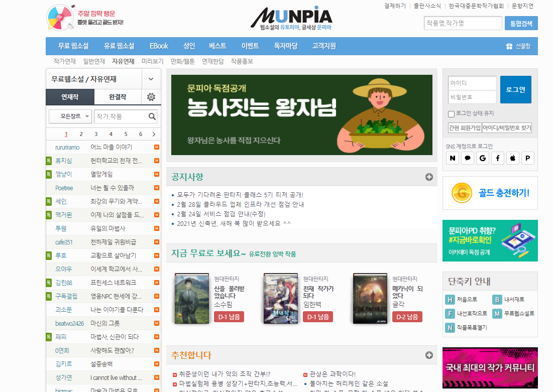Viewport: 553px width, 392px height.
Task: Go to page 3 in list pagination
Action: click(x=96, y=134)
